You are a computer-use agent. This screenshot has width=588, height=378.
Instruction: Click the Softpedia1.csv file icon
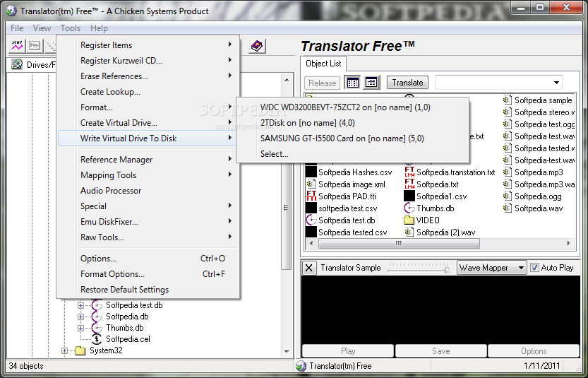pyautogui.click(x=409, y=196)
